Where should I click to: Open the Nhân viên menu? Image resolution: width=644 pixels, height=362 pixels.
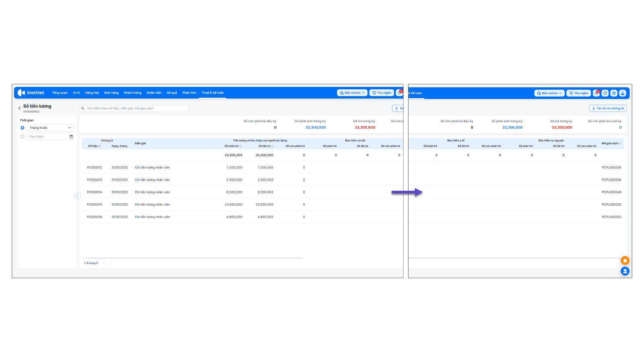[154, 93]
